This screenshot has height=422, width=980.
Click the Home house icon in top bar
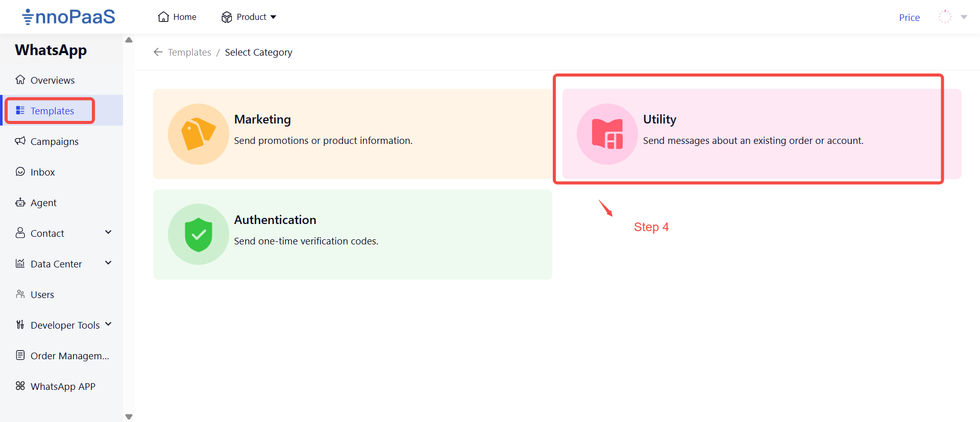(163, 17)
